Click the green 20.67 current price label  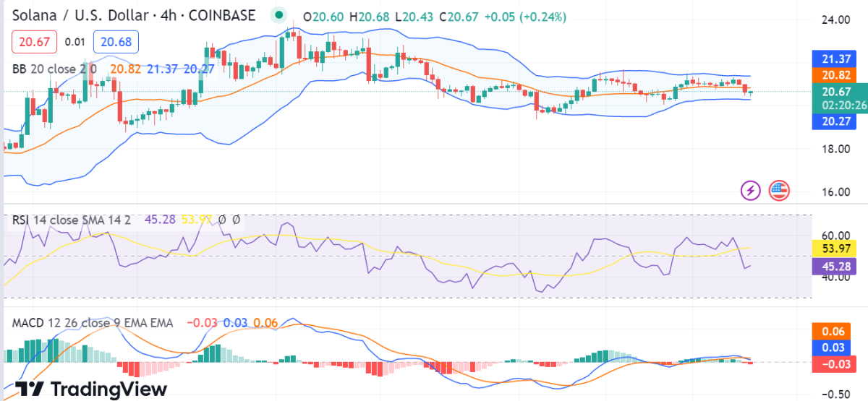(x=835, y=91)
